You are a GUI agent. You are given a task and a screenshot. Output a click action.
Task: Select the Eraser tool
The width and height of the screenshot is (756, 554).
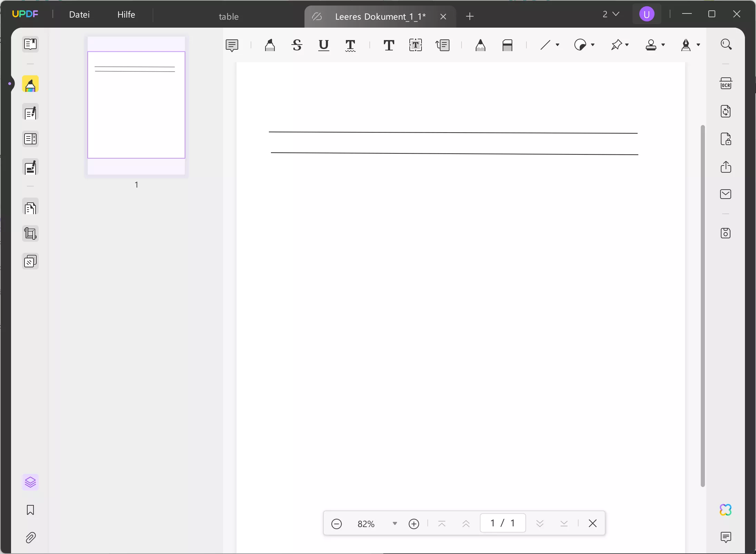507,45
